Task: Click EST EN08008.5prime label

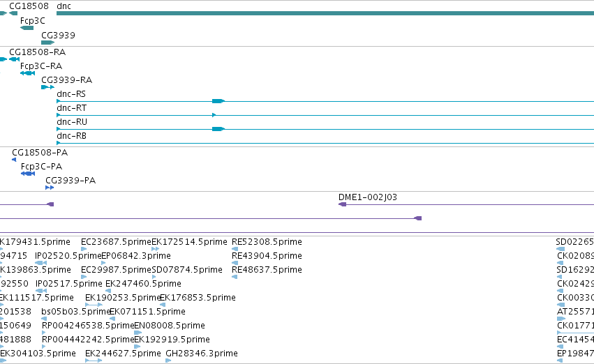Action: [170, 326]
